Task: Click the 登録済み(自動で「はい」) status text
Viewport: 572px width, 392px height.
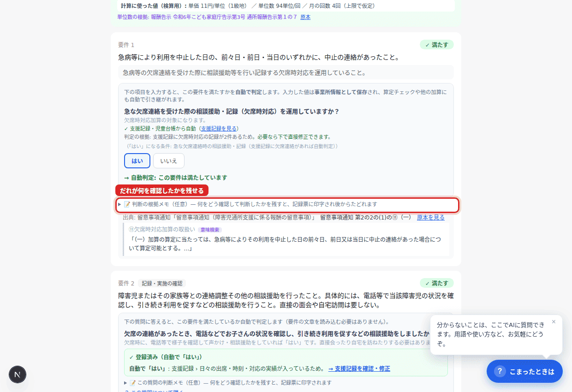Action: tap(166, 357)
